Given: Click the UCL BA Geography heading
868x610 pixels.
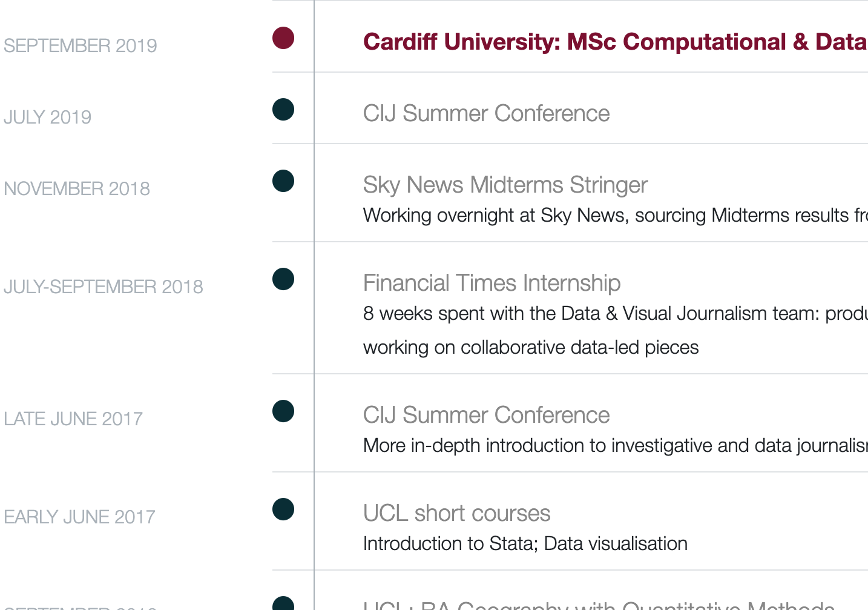Looking at the screenshot, I should 599,605.
